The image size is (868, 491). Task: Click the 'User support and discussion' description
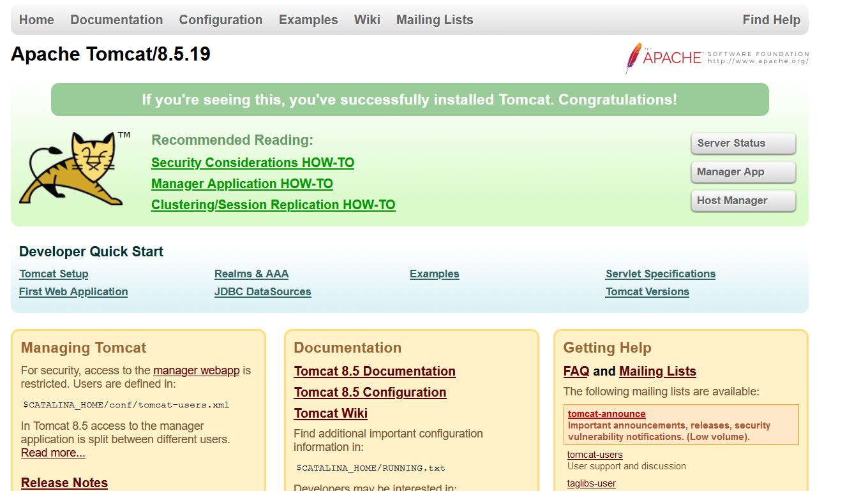[x=627, y=466]
